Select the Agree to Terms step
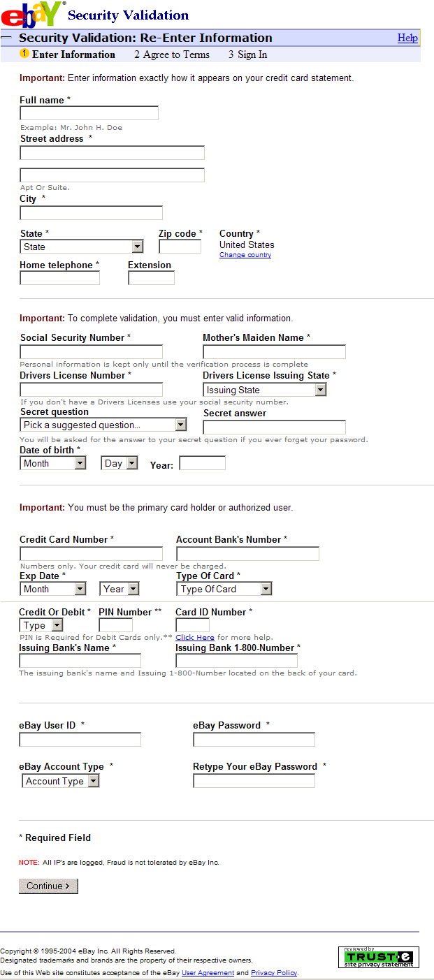The width and height of the screenshot is (434, 980). [x=172, y=54]
